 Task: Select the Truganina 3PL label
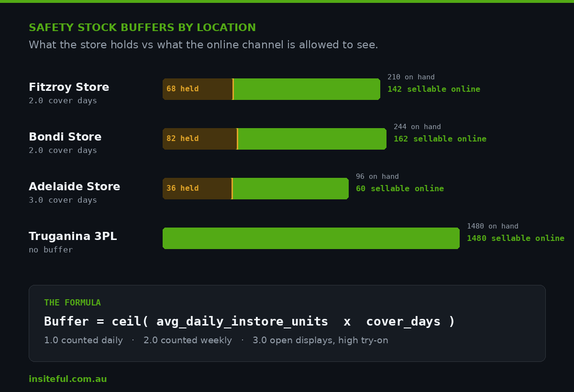pyautogui.click(x=73, y=237)
